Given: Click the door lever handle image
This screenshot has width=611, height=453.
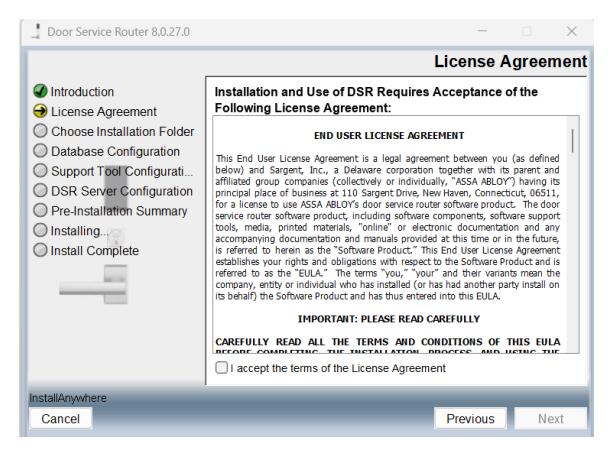Looking at the screenshot, I should click(x=94, y=284).
